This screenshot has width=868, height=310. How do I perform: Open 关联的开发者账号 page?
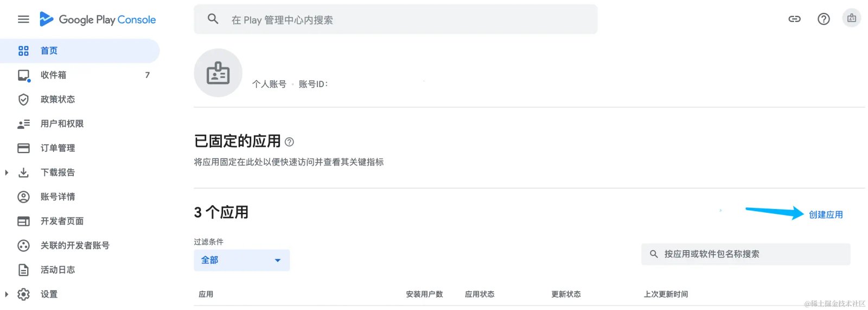click(x=80, y=245)
